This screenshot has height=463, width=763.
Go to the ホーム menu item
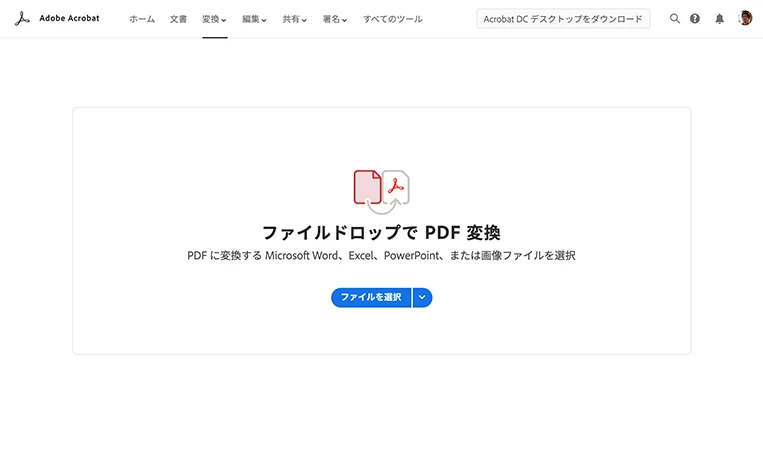pos(142,19)
